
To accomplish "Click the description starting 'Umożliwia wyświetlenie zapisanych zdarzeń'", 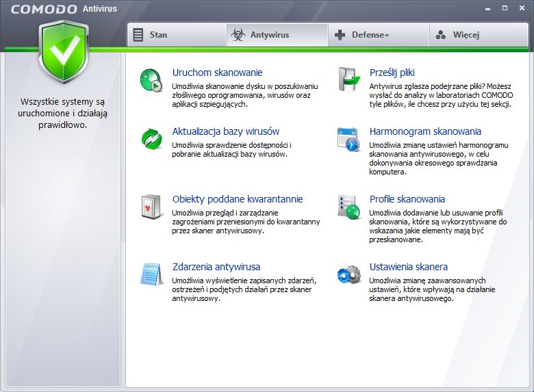I will click(244, 289).
